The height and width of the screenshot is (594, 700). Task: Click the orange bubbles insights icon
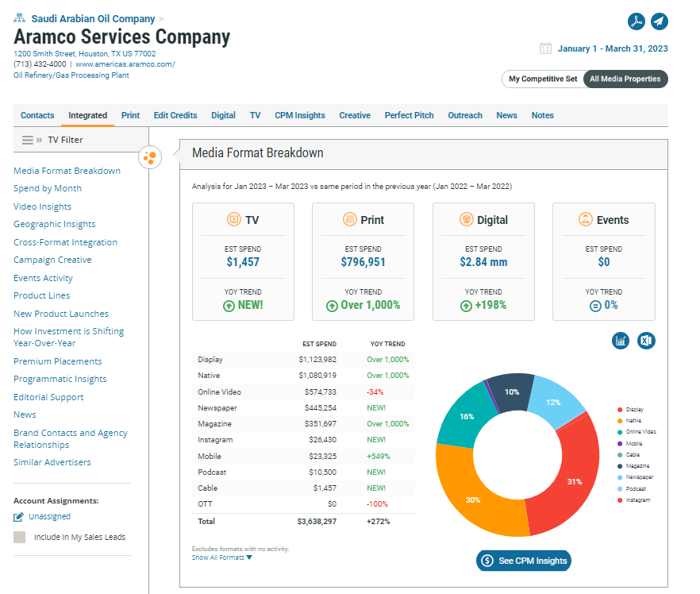[x=150, y=157]
